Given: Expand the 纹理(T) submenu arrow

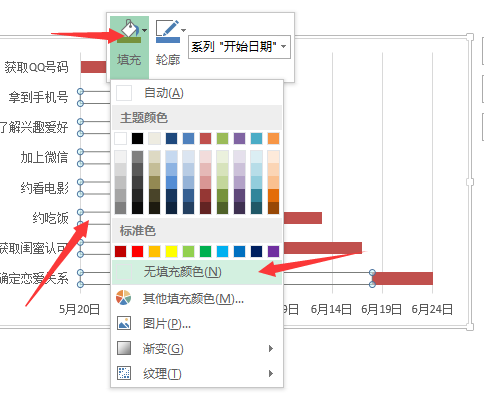Looking at the screenshot, I should point(271,373).
